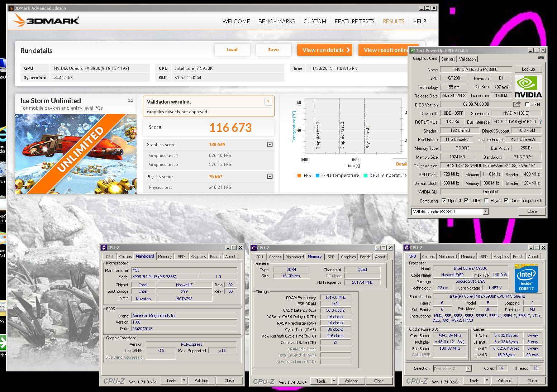Minimize the GPU-Z window
Screen dimensions: 557x392
(x=530, y=51)
